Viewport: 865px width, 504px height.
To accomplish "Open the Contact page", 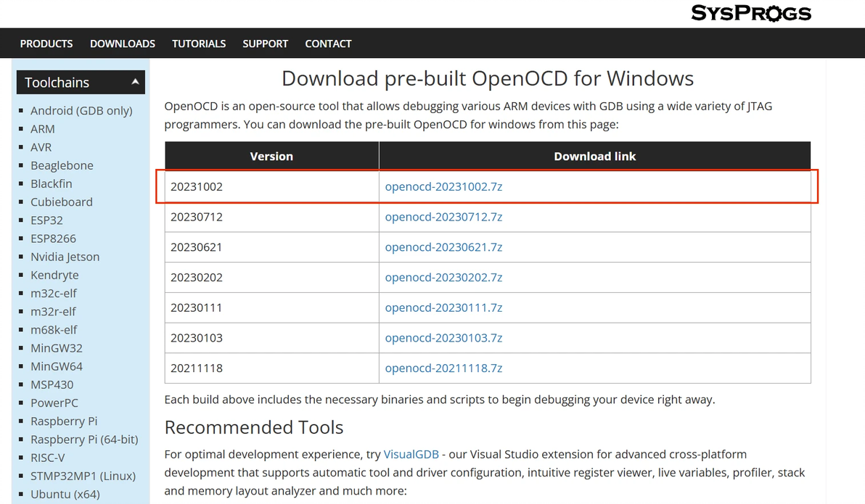I will pyautogui.click(x=328, y=44).
